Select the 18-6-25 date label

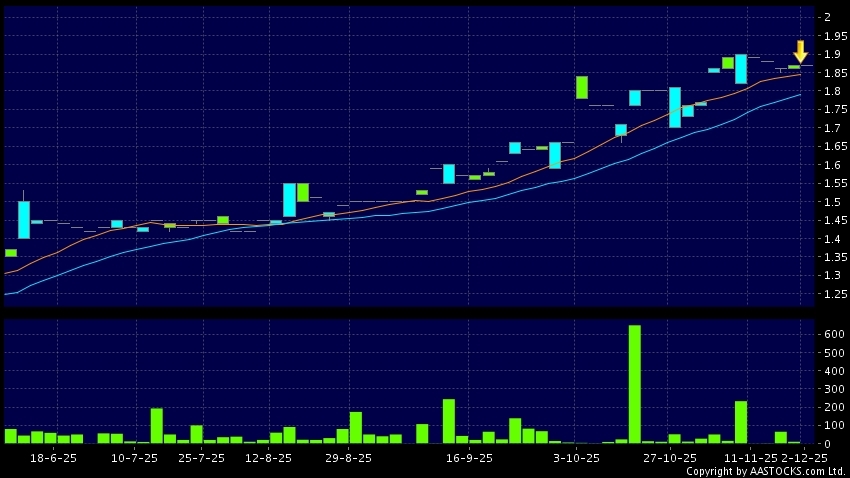tap(54, 458)
